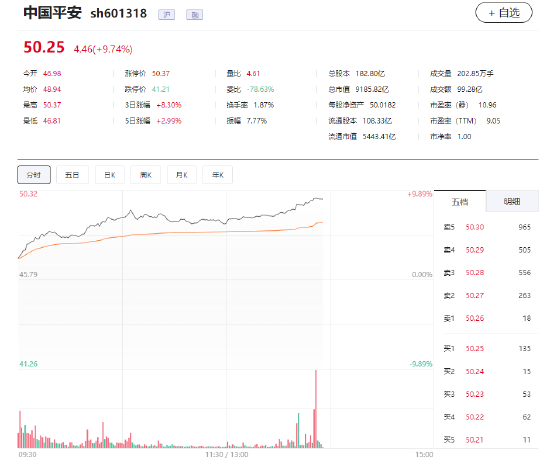Click the 跌停价 value 41.21
The width and height of the screenshot is (550, 464).
click(x=161, y=89)
